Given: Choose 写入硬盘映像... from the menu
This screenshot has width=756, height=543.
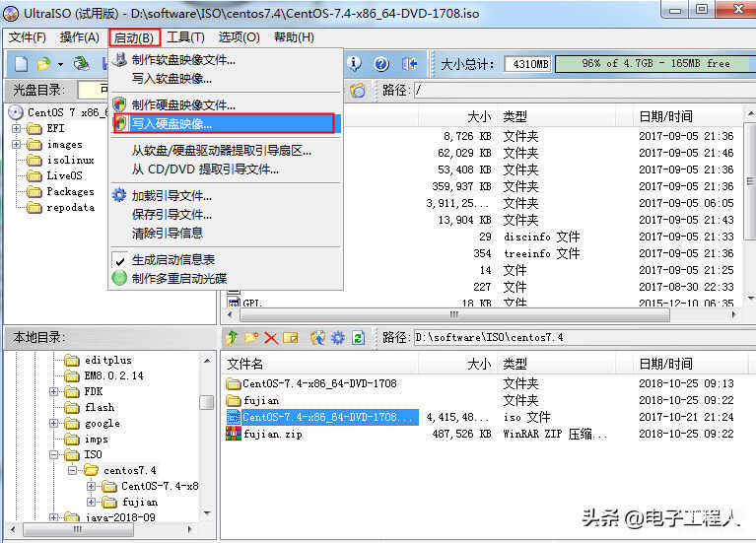Looking at the screenshot, I should (224, 124).
